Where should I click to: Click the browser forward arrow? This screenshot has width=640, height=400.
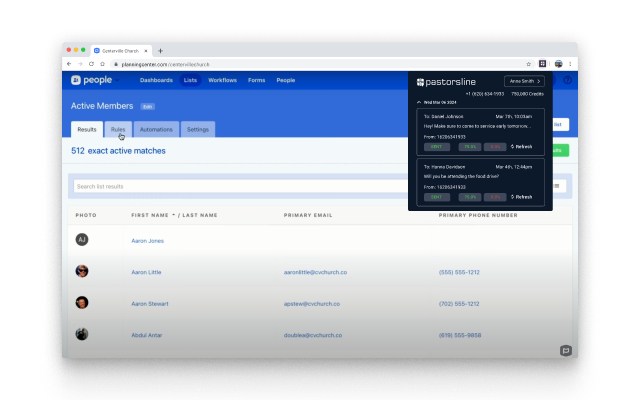(x=80, y=64)
